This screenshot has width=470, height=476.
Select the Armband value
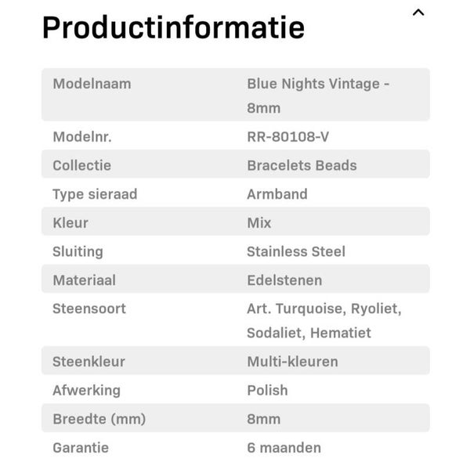tap(277, 194)
